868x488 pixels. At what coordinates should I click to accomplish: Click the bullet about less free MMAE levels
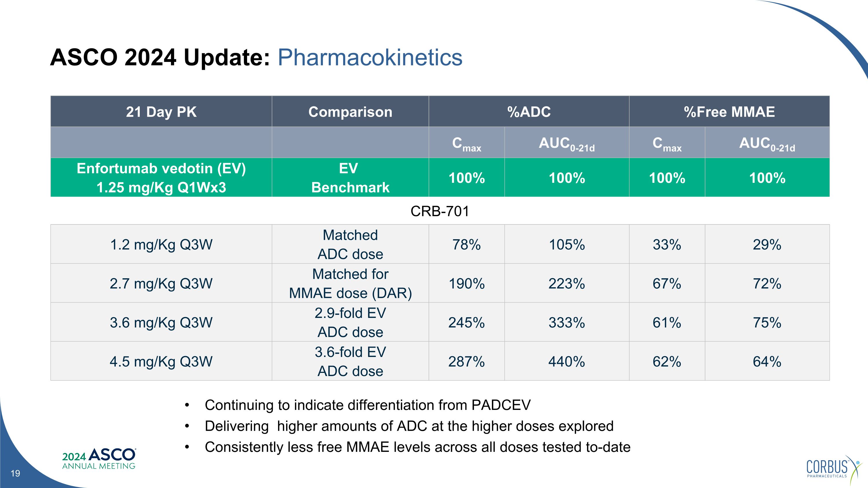pyautogui.click(x=417, y=447)
